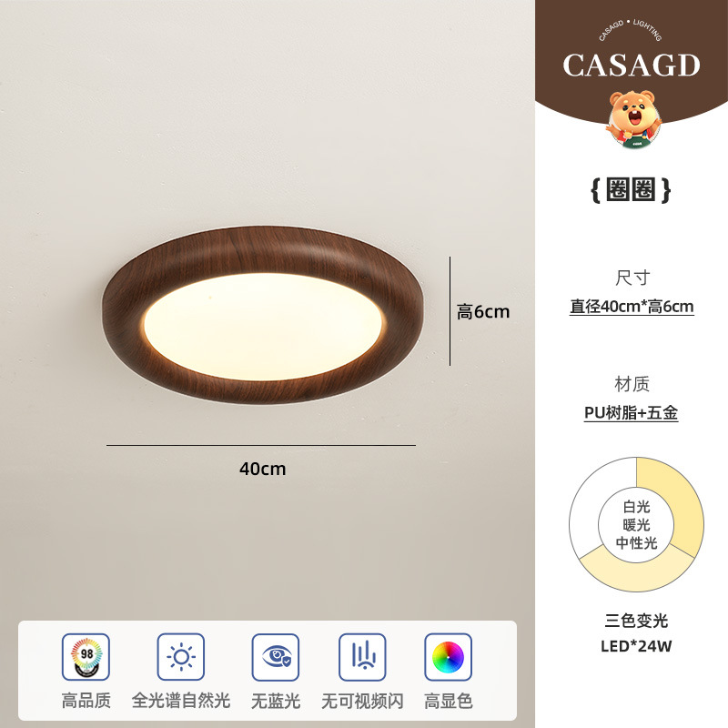Click the high color rendering wheel icon

pos(448,657)
